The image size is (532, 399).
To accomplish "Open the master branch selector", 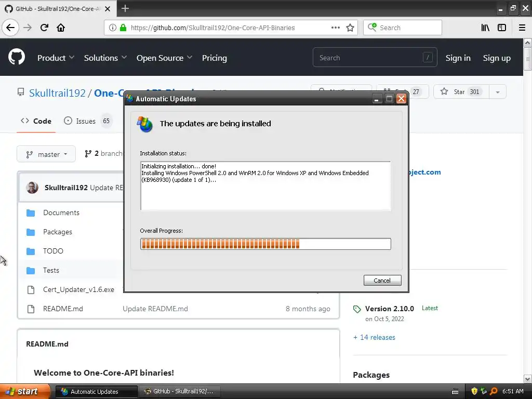I will [46, 154].
